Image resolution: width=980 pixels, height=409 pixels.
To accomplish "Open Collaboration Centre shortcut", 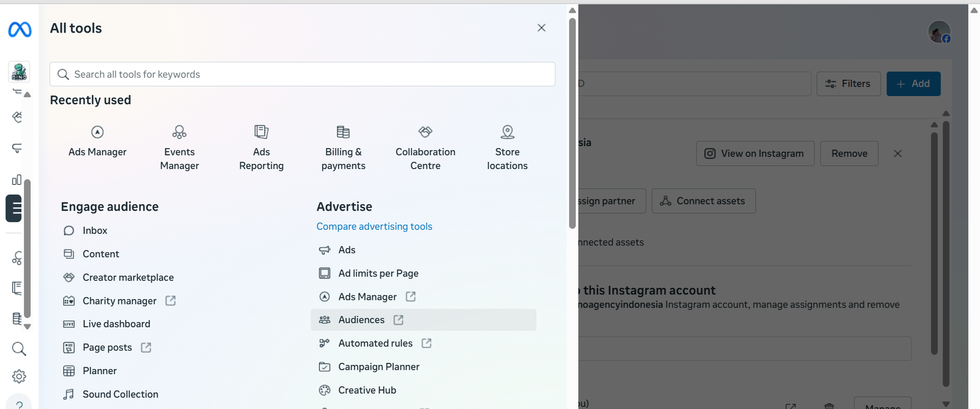I will pyautogui.click(x=425, y=148).
